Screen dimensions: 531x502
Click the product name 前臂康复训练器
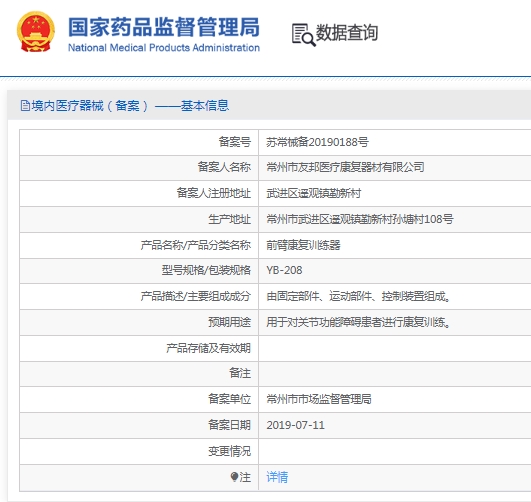[303, 245]
